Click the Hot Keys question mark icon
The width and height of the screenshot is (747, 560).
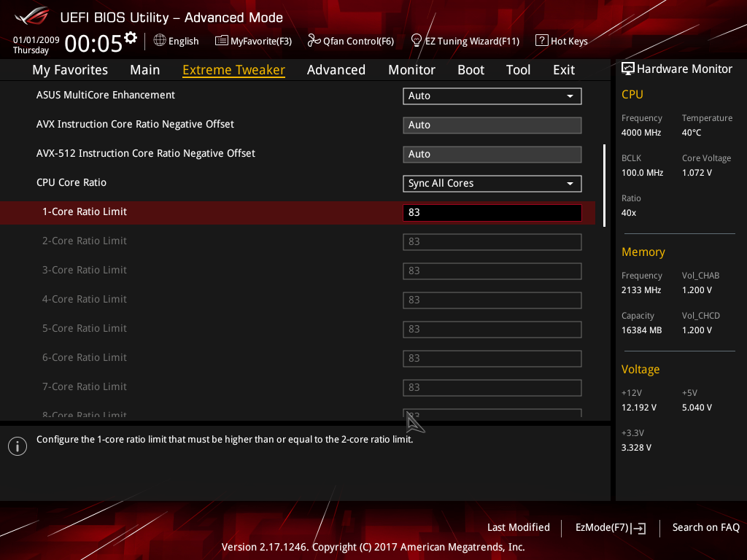pos(542,41)
